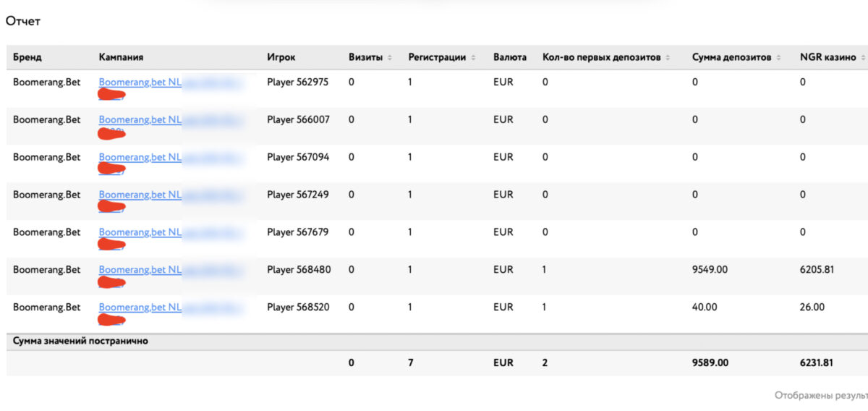Viewport: 868px width, 411px height.
Task: Open campaign link for Player 567679
Action: pos(140,232)
